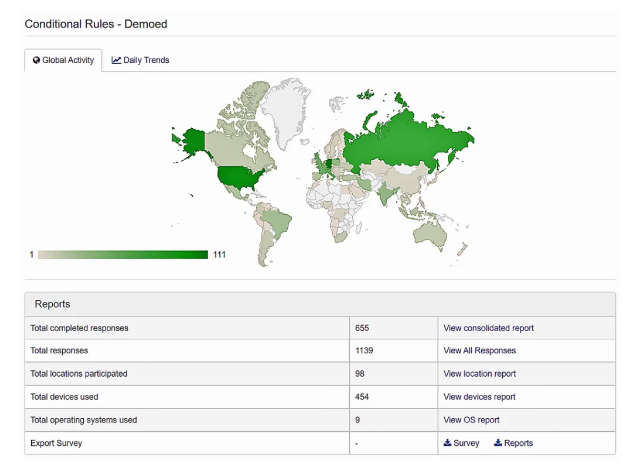
Task: Click the Reports panel heading
Action: (x=52, y=304)
